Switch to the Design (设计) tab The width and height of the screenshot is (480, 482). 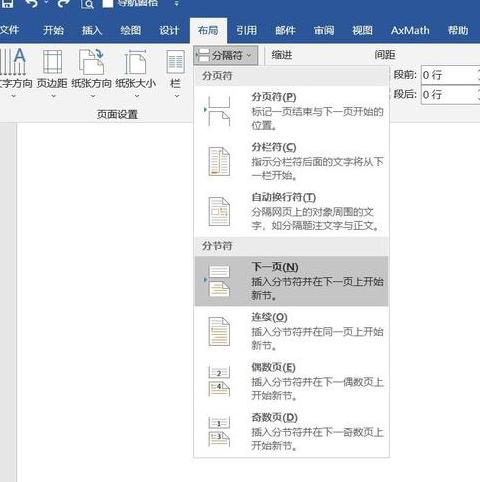pyautogui.click(x=169, y=30)
